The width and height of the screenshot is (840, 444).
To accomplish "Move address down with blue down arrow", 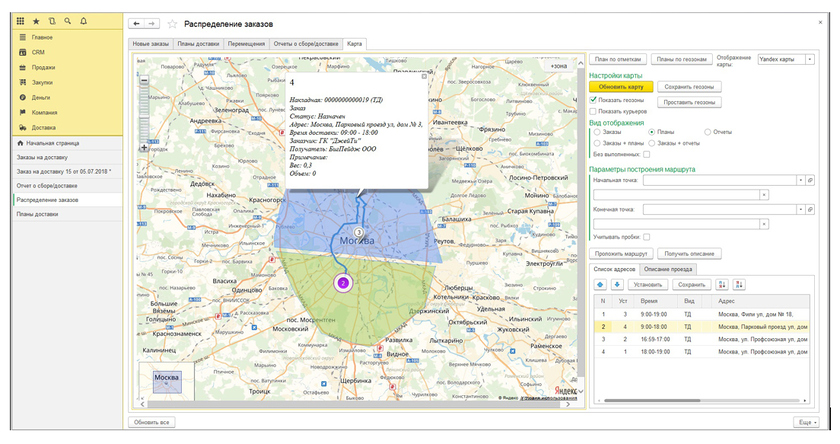I will click(616, 284).
